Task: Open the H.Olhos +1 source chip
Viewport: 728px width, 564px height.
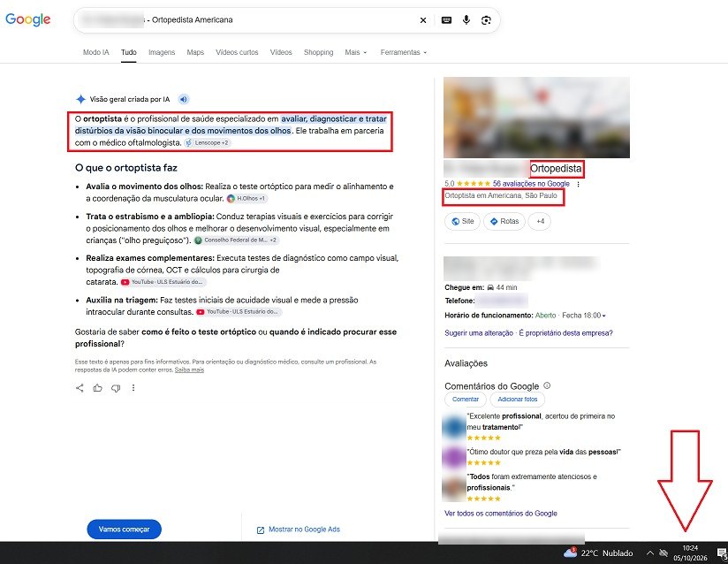Action: coord(246,198)
